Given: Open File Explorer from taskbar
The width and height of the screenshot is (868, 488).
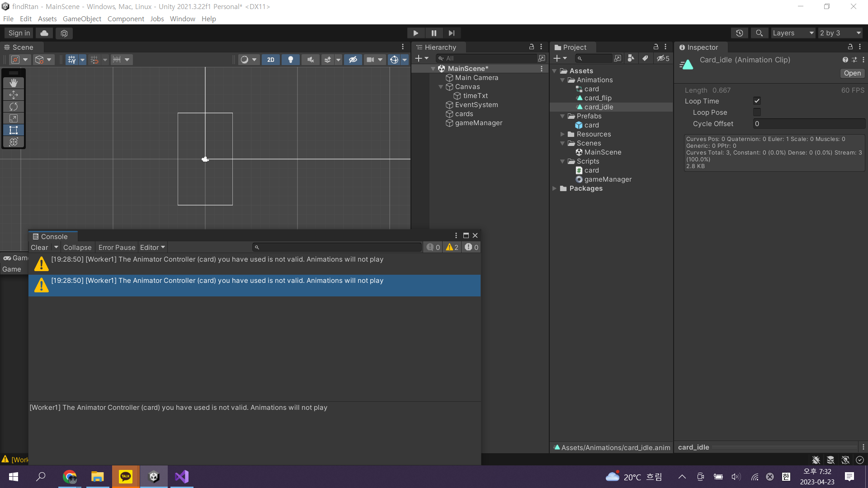Looking at the screenshot, I should tap(98, 477).
